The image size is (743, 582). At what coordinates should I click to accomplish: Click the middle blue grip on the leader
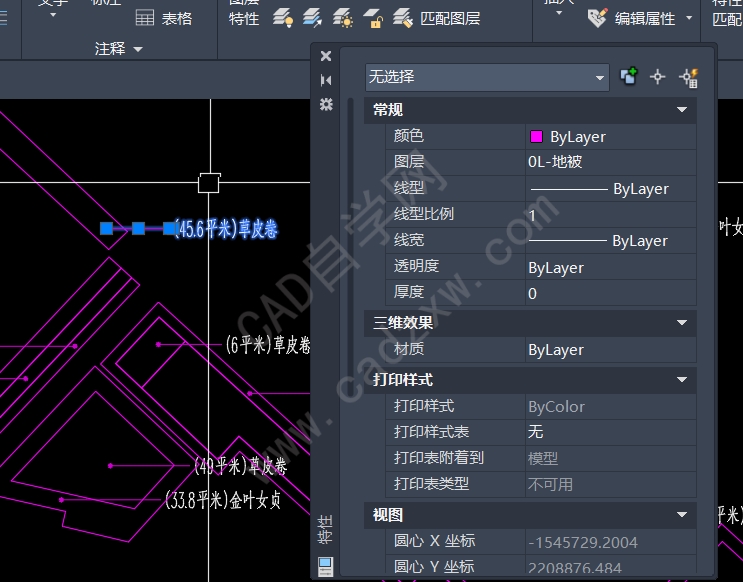(x=138, y=228)
